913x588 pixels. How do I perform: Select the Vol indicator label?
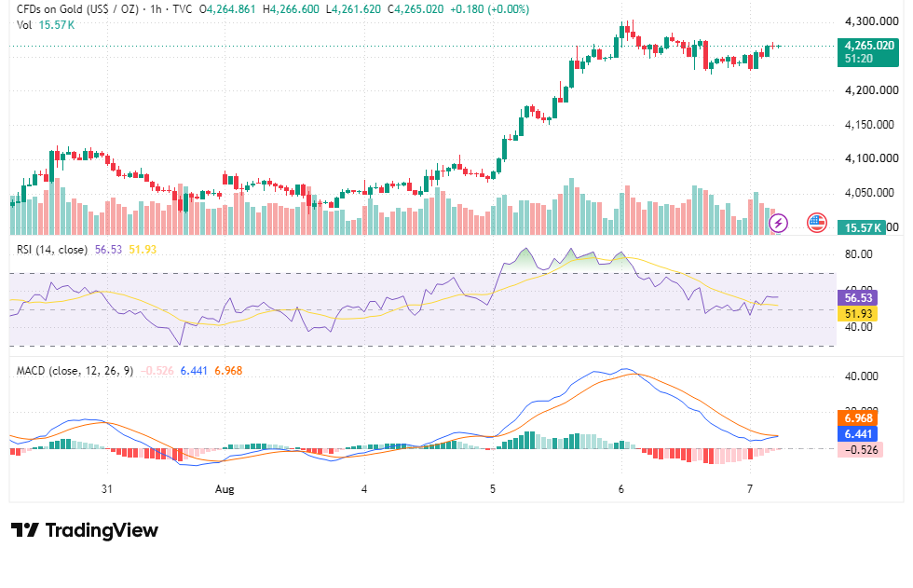pyautogui.click(x=24, y=25)
